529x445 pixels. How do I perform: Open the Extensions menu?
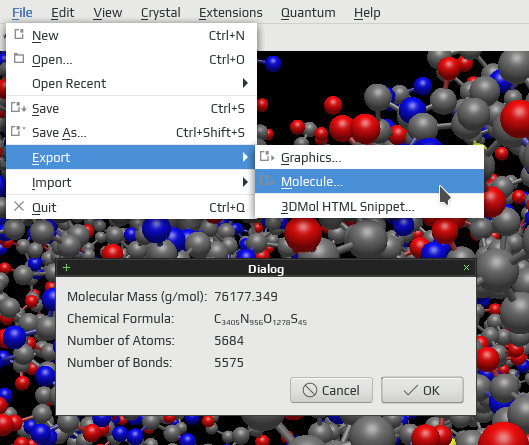[231, 13]
